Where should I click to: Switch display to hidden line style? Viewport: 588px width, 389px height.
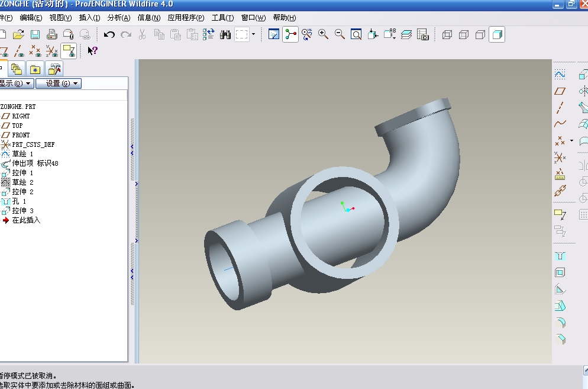coord(464,35)
